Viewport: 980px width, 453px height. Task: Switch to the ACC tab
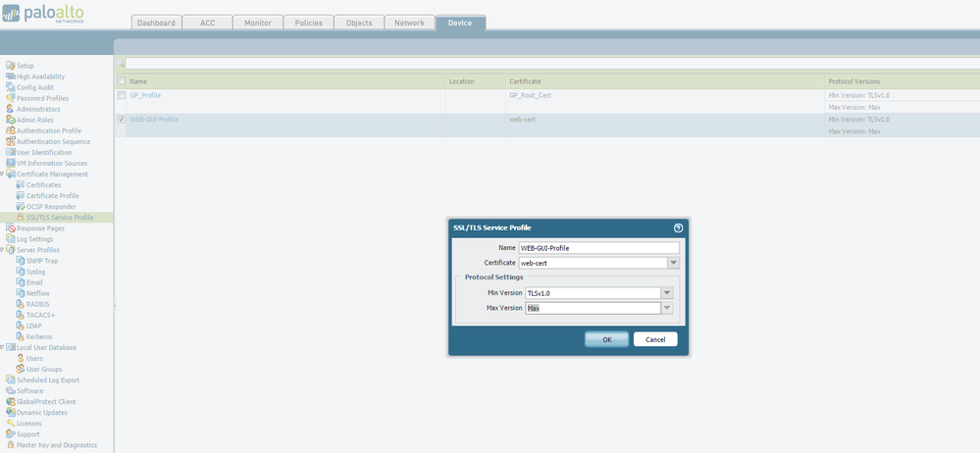[x=208, y=23]
